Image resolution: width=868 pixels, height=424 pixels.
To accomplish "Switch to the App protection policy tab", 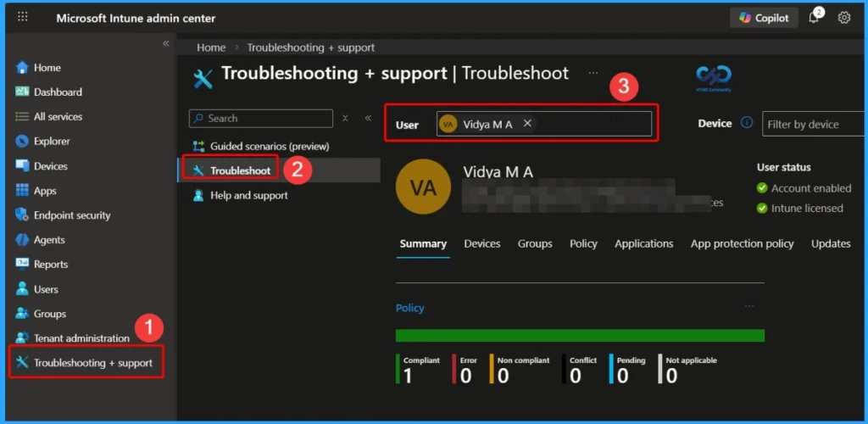I will [x=742, y=243].
